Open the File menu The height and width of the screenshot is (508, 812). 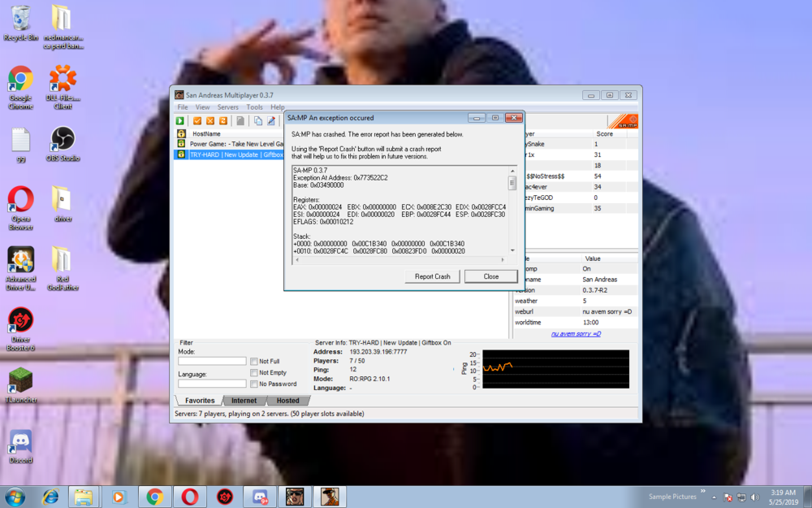(x=182, y=107)
